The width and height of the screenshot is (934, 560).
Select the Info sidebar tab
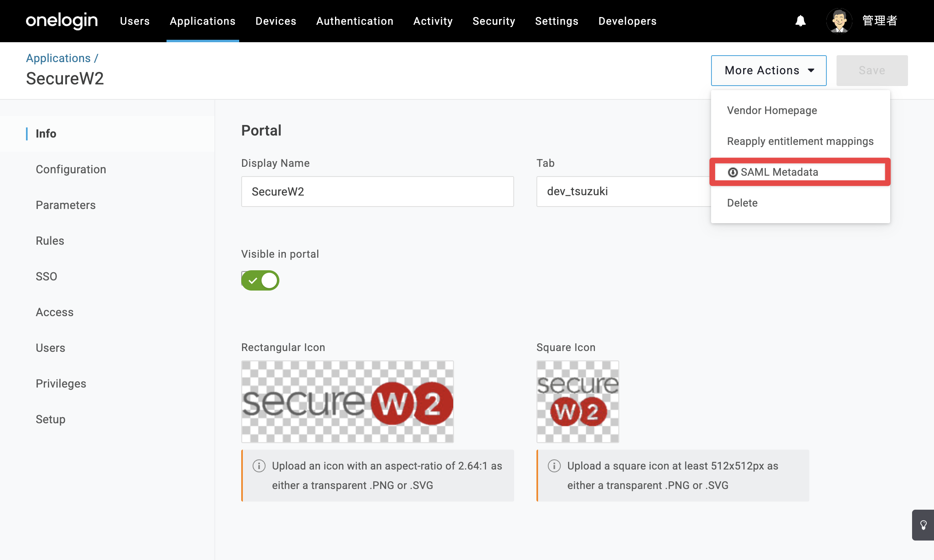click(x=107, y=134)
